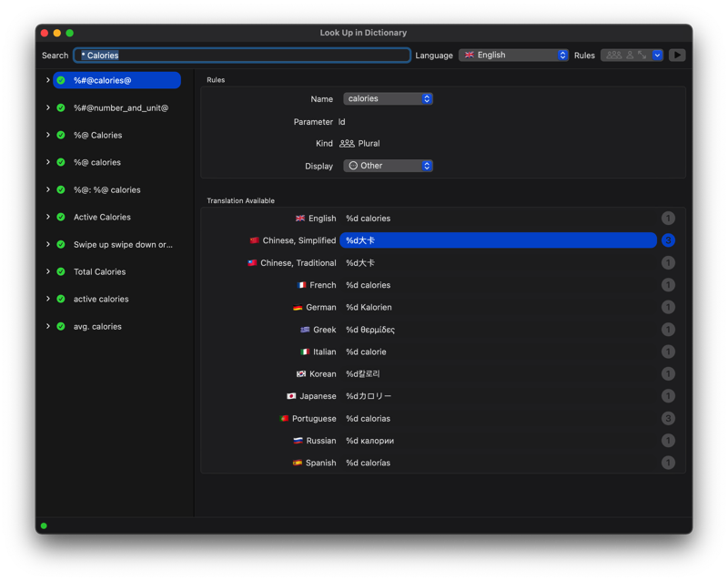This screenshot has height=581, width=728.
Task: Open the Language dropdown showing English
Action: coord(513,56)
